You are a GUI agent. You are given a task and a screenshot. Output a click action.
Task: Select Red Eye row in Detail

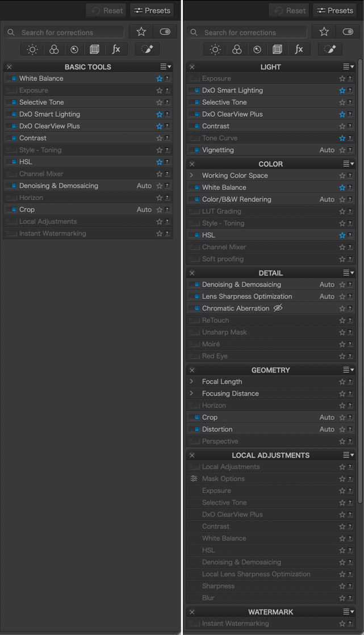[271, 356]
